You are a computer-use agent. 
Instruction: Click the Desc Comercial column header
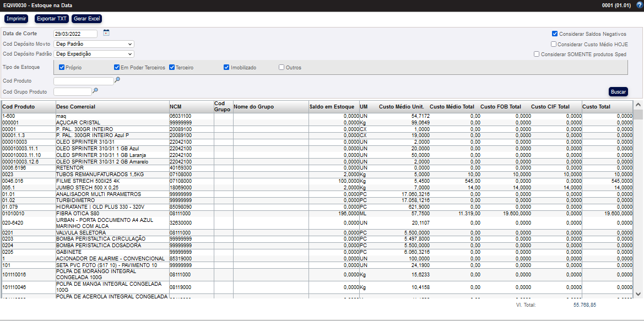pyautogui.click(x=75, y=106)
